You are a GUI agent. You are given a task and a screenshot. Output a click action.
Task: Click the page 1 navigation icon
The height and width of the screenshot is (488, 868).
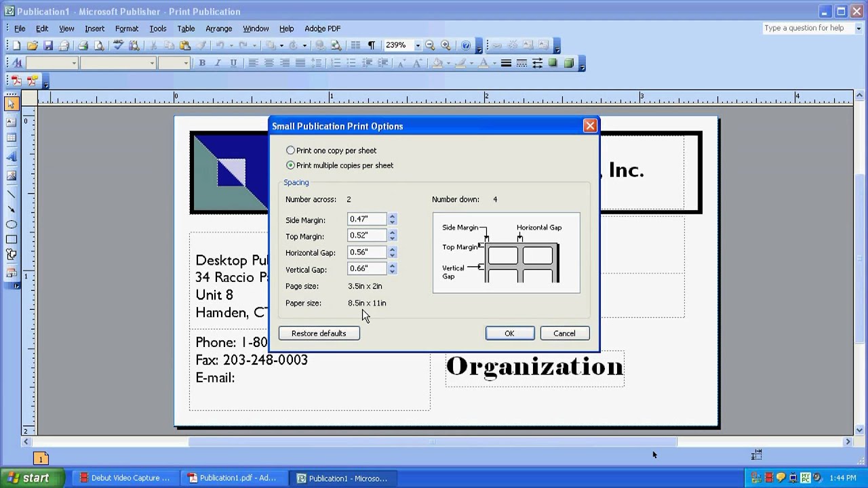click(41, 459)
